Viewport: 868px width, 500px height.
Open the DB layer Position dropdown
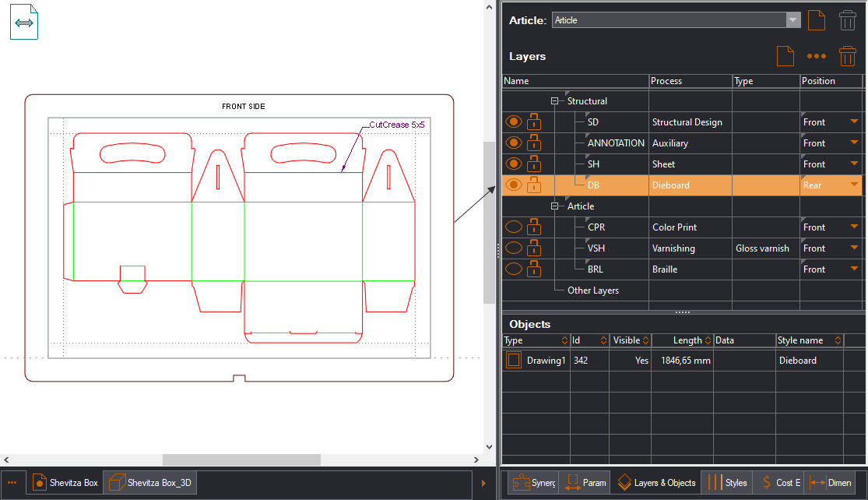855,185
